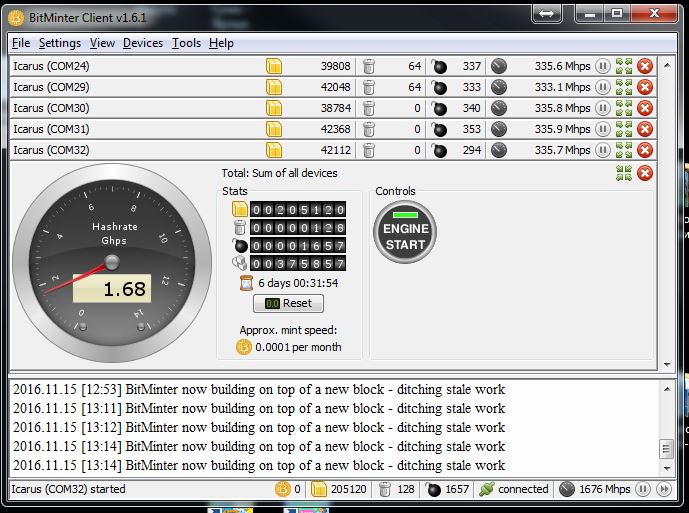The height and width of the screenshot is (513, 689).
Task: Pause the Icarus (COM24) device
Action: 602,66
